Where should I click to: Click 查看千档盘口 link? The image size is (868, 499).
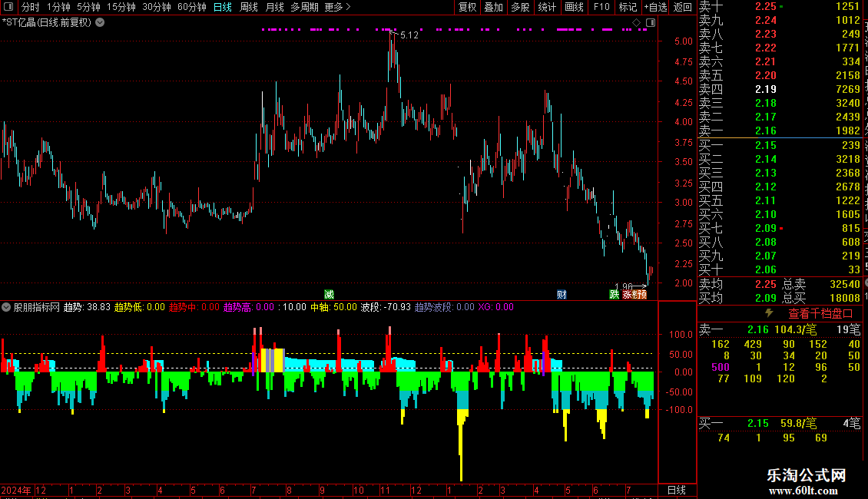coord(820,314)
